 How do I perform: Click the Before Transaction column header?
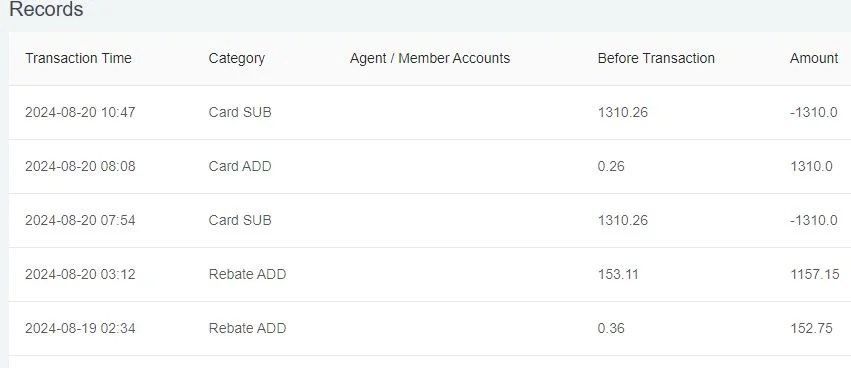(656, 58)
